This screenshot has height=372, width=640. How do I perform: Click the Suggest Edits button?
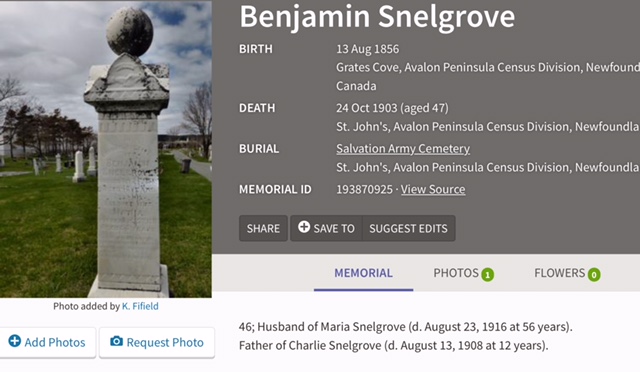click(409, 228)
